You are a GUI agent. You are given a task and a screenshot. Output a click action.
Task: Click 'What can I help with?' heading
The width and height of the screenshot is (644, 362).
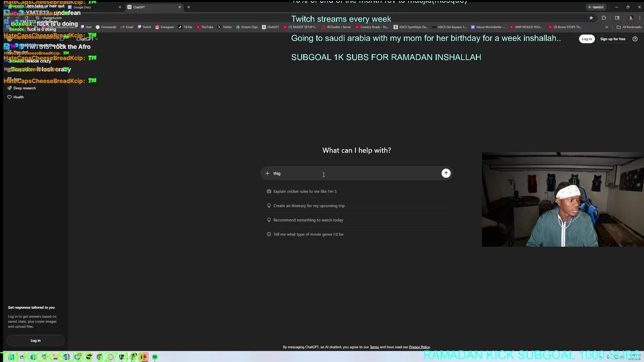(356, 150)
